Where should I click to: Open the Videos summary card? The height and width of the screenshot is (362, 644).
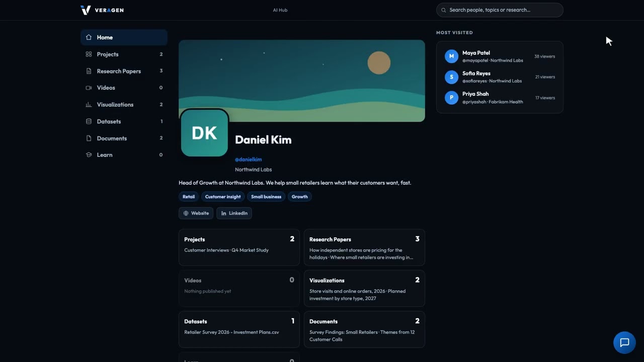click(239, 289)
